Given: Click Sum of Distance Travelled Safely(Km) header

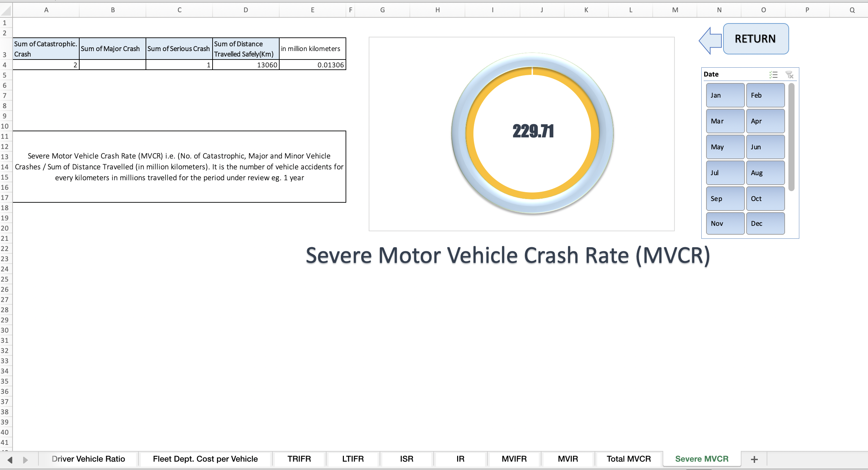Looking at the screenshot, I should [x=246, y=49].
